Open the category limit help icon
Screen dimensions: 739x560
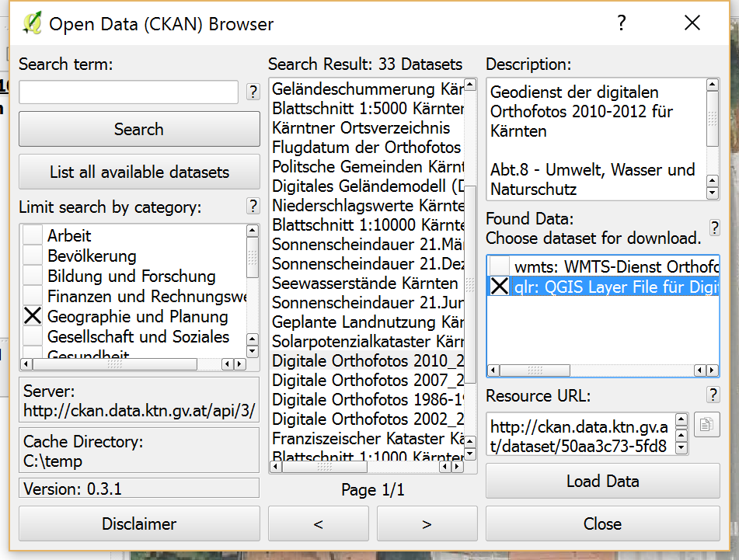point(253,206)
